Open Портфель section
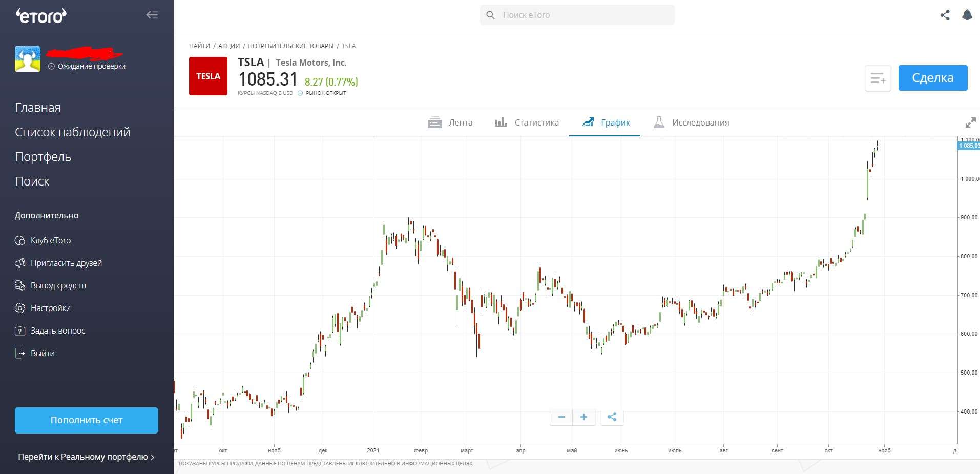 point(43,157)
